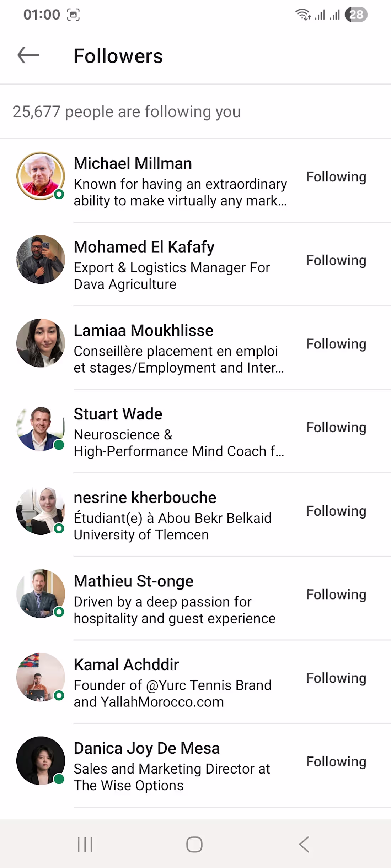This screenshot has width=391, height=868.
Task: Tap Following next to nesrine kherbouche
Action: 336,511
